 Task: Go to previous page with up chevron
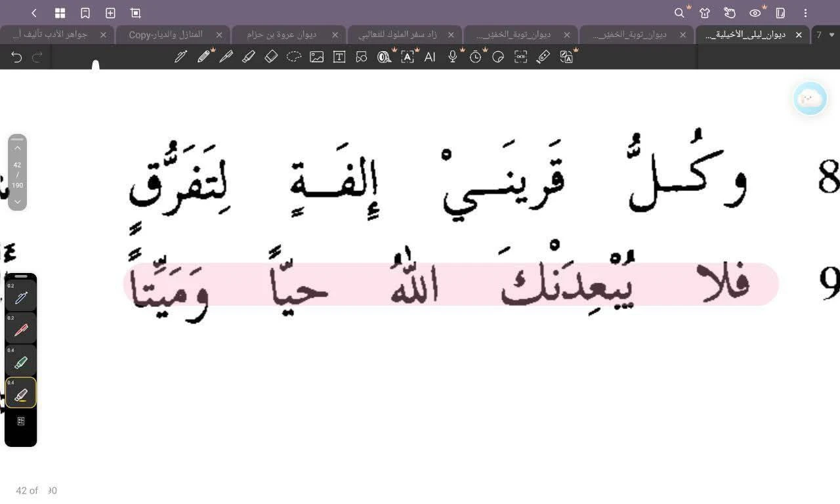point(18,148)
